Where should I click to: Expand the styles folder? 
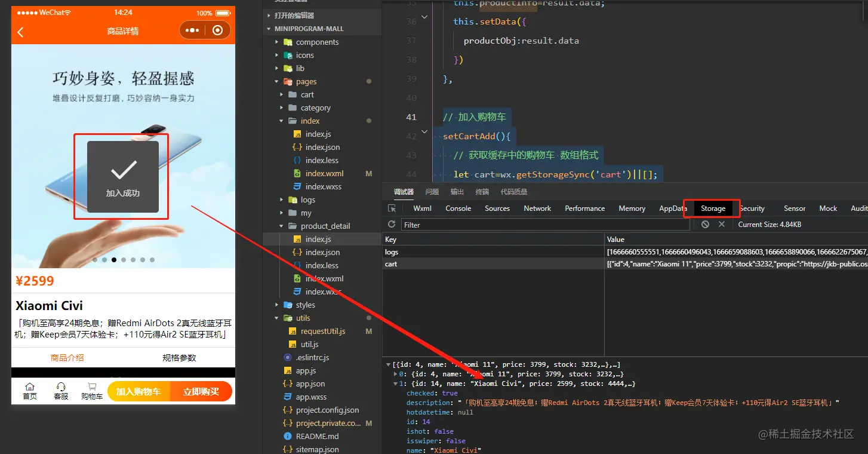[276, 305]
